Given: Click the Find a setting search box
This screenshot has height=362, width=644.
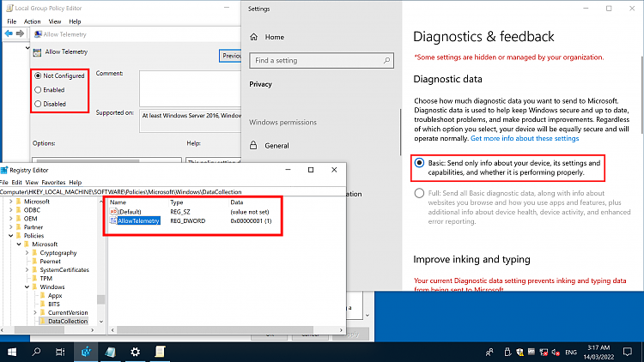Looking at the screenshot, I should pos(322,60).
